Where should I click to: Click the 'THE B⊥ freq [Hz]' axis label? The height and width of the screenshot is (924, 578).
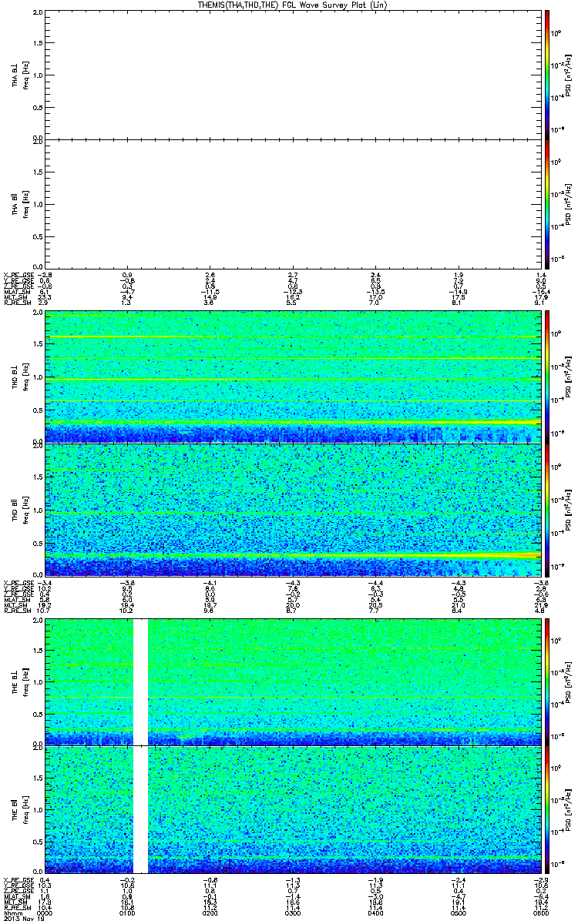tap(19, 682)
